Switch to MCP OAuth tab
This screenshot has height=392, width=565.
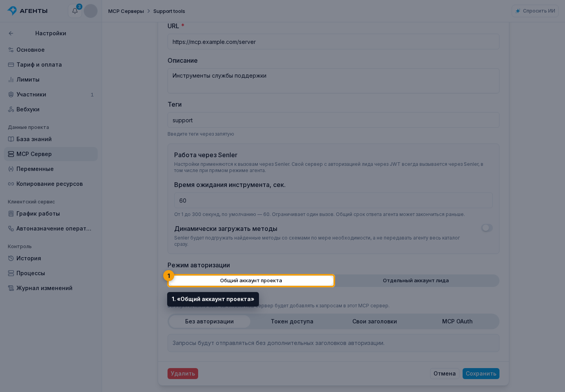[x=457, y=321]
